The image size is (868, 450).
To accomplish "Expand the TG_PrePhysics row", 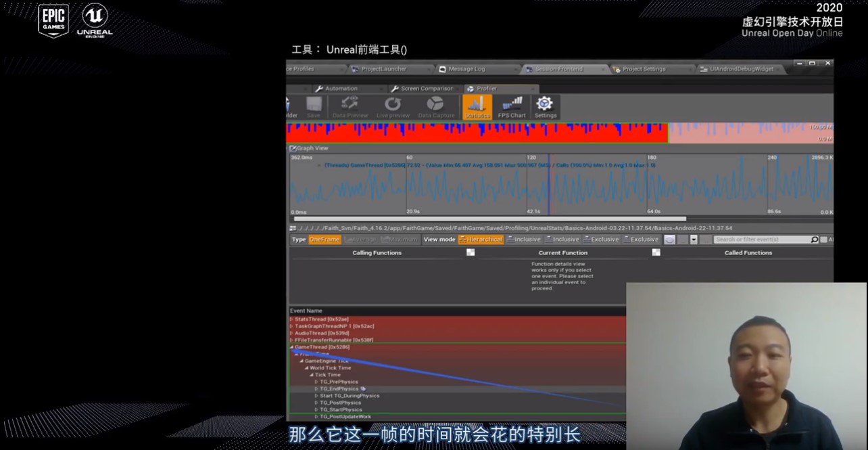I will (x=316, y=382).
